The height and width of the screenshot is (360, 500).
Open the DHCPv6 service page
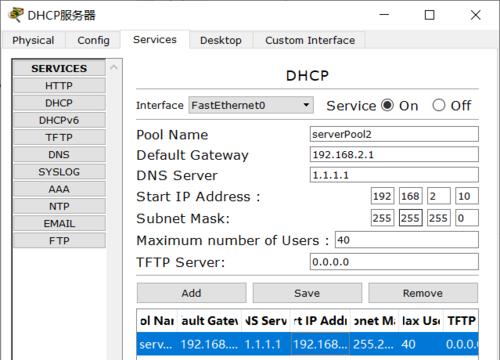[59, 120]
